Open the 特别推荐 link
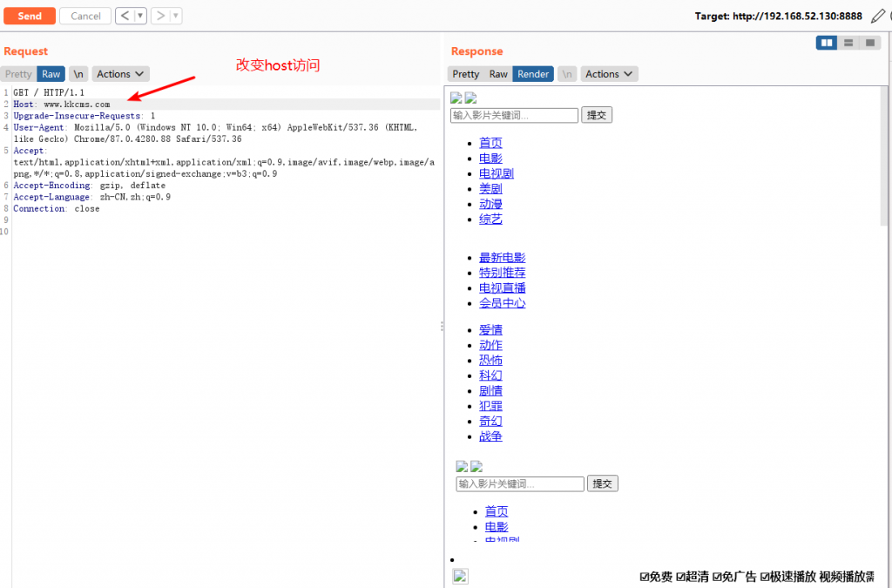892x588 pixels. [x=503, y=273]
